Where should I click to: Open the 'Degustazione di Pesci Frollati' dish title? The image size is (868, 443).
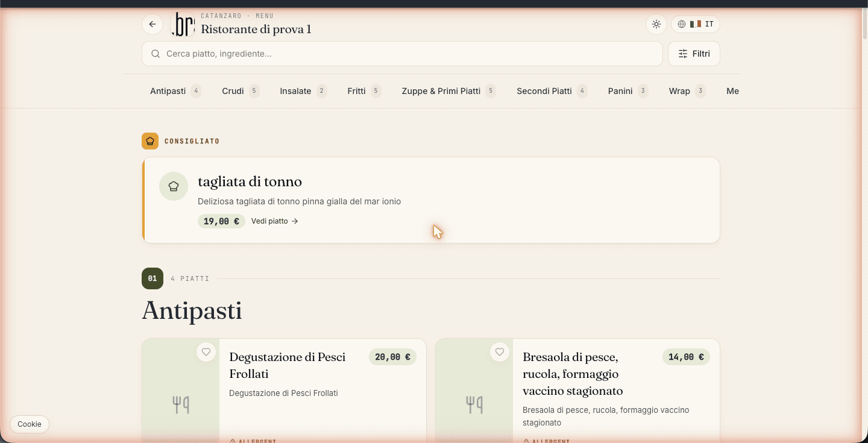(288, 365)
